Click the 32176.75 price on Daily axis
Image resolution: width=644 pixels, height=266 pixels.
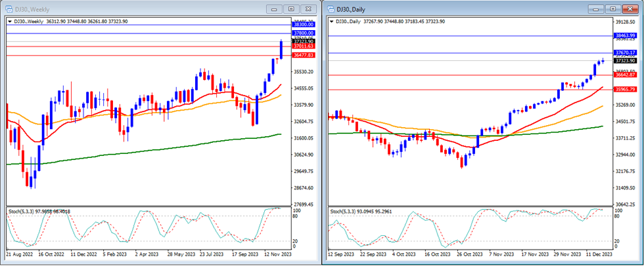pos(626,171)
